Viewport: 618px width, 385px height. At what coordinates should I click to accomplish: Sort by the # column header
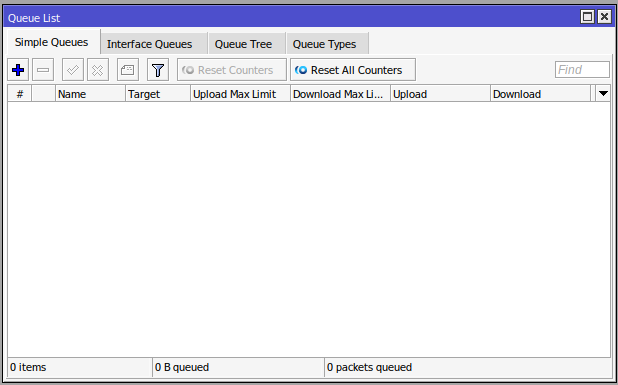20,94
